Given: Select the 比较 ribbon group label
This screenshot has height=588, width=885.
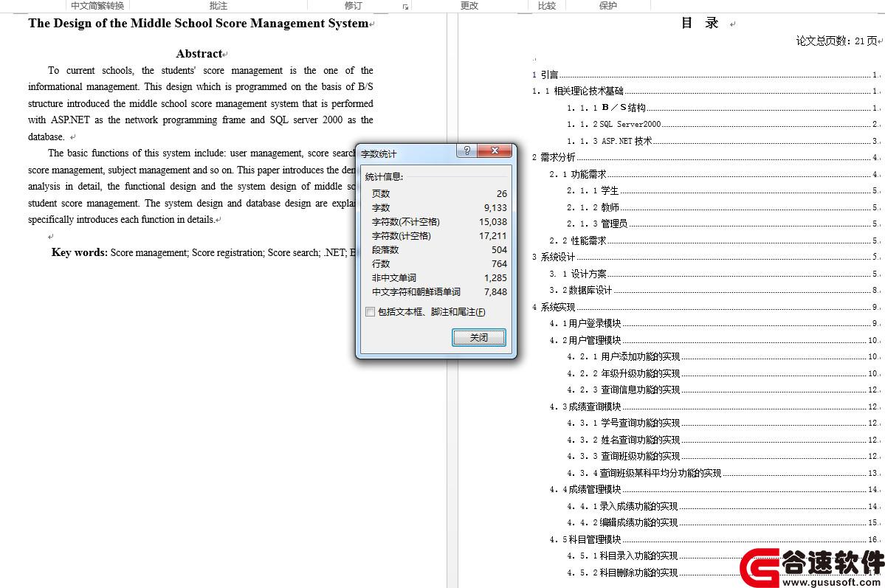Looking at the screenshot, I should pyautogui.click(x=547, y=6).
